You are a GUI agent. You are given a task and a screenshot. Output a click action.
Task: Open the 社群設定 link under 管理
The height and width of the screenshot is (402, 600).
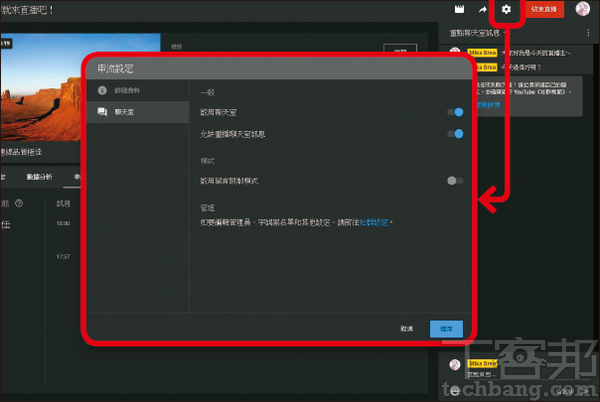373,222
